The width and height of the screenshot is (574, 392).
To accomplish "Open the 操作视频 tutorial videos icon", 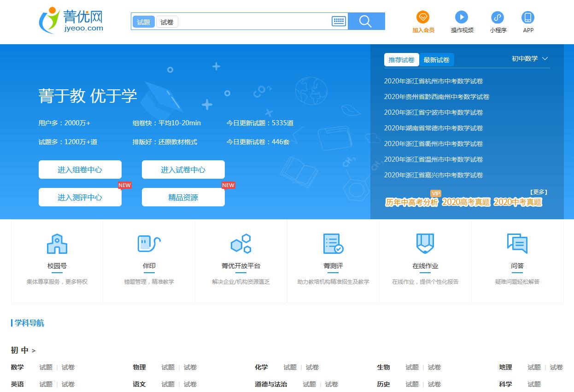I will [462, 18].
